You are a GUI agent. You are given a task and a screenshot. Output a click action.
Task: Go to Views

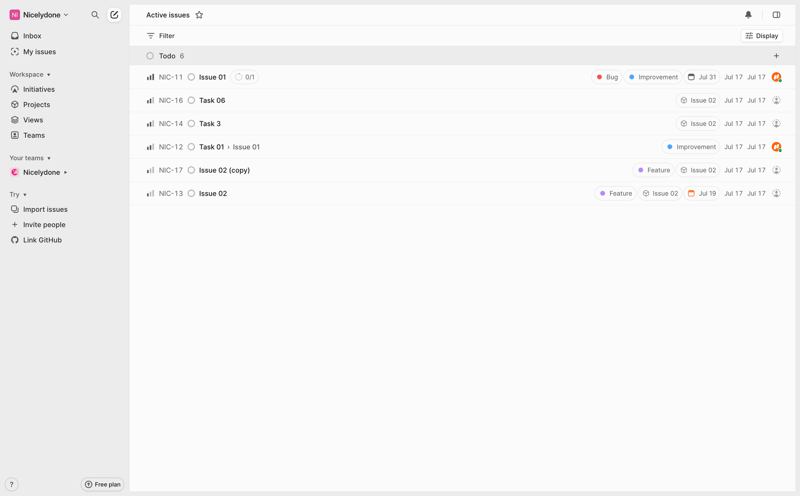(33, 120)
